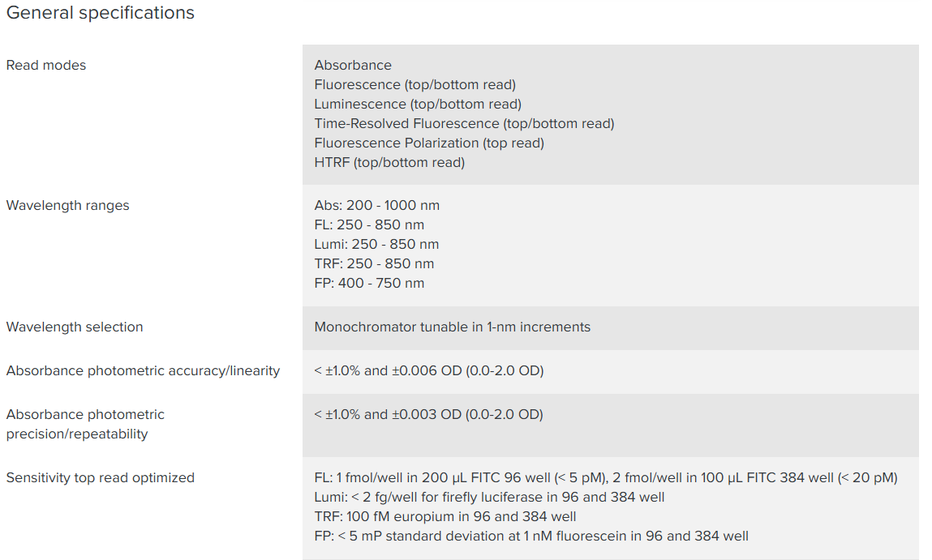Click the FL: 250 - 850 nm value
932x560 pixels.
[369, 225]
